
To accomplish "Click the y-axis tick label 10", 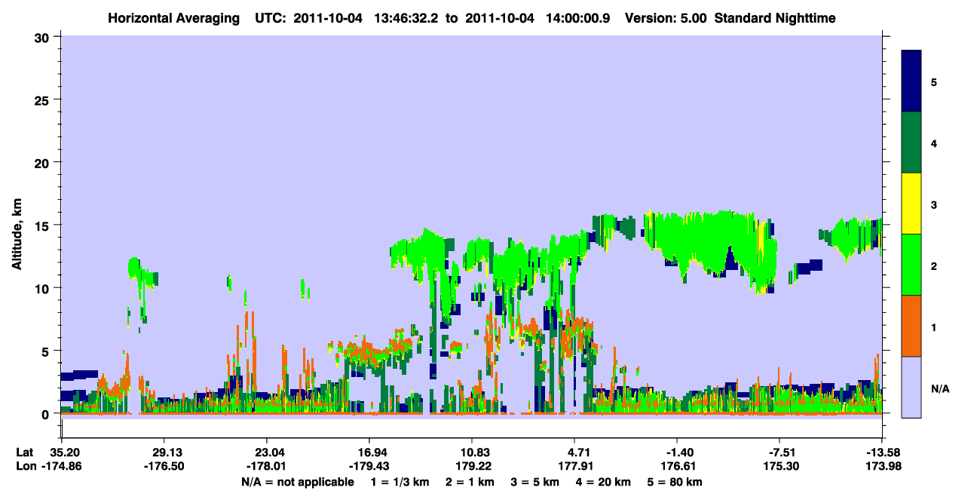I will point(44,288).
